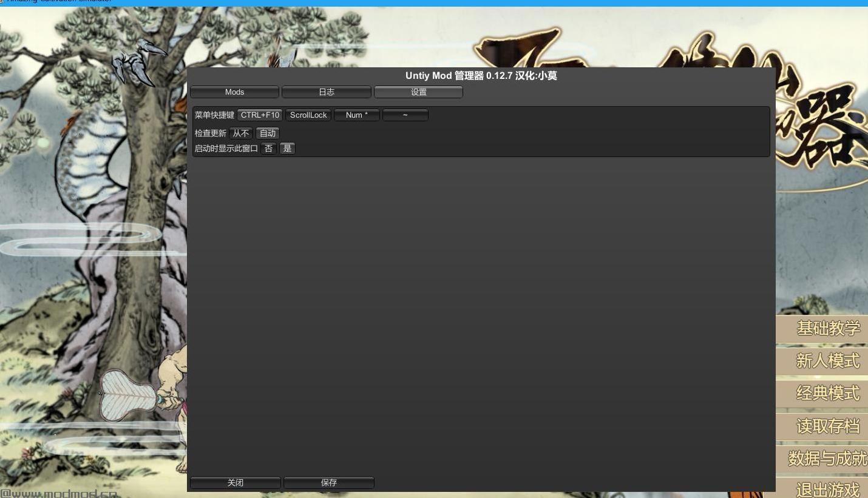Click the 保存 save button
This screenshot has height=498, width=868.
[329, 483]
